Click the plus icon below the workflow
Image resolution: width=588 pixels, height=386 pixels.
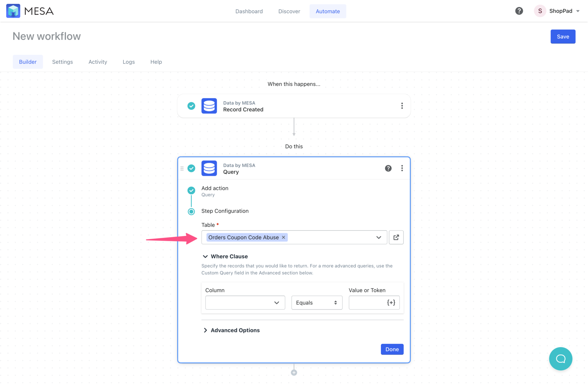coord(294,372)
